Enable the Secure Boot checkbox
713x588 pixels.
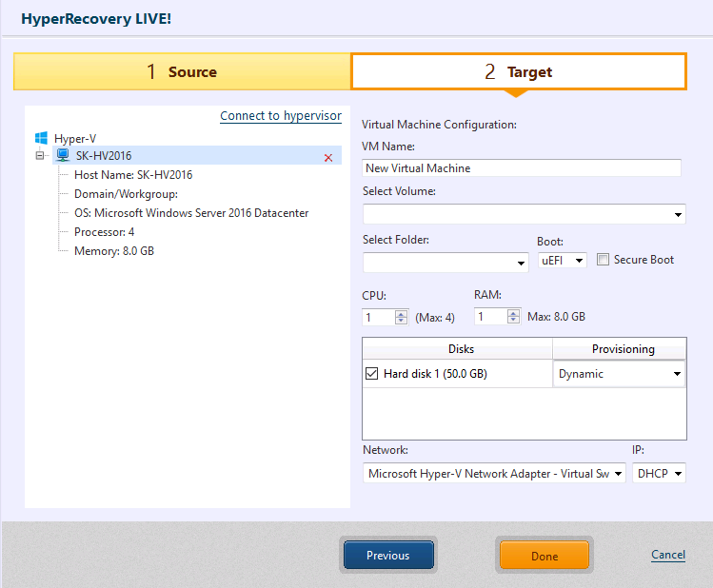[x=603, y=260]
